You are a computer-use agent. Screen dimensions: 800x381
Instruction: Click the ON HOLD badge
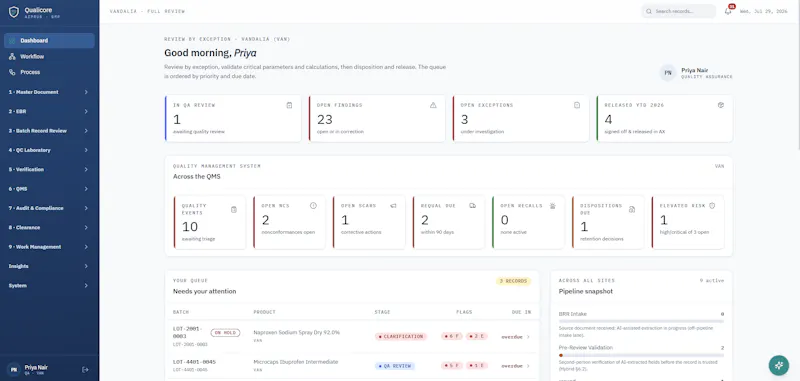coord(226,333)
